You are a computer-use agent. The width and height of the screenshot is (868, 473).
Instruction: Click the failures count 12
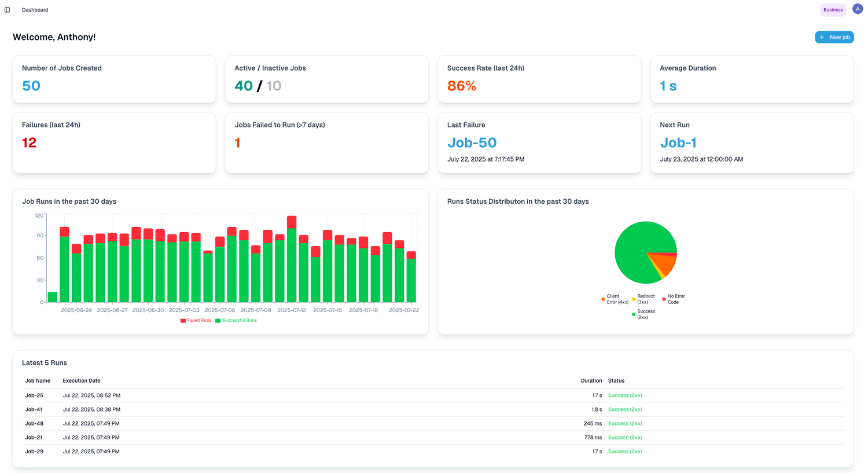tap(29, 142)
